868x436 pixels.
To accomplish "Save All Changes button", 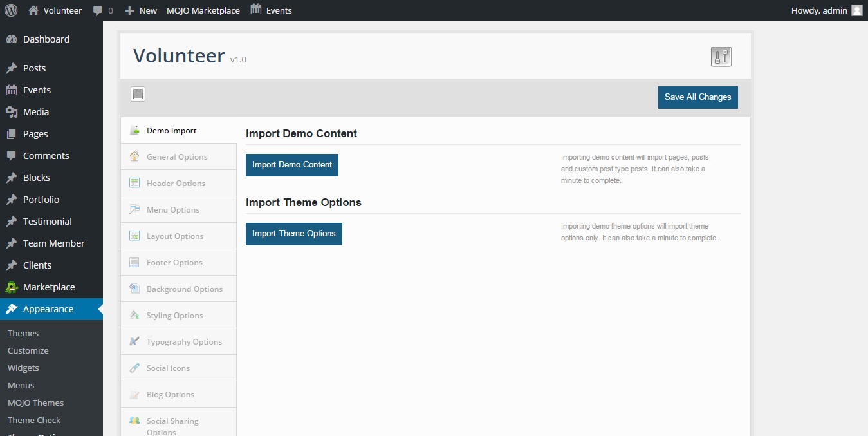I will pyautogui.click(x=698, y=97).
